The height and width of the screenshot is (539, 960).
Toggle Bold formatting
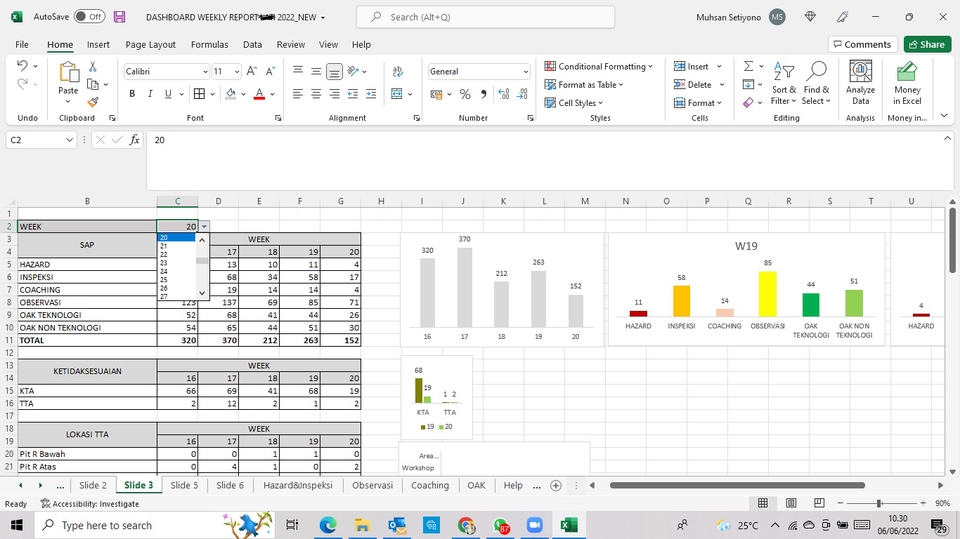pos(132,94)
